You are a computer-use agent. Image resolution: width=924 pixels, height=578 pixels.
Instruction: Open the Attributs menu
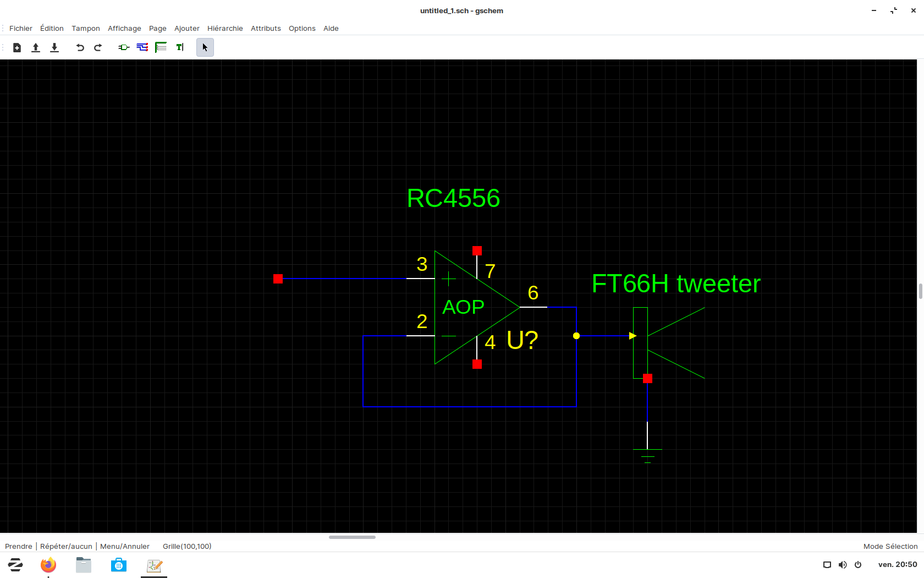click(266, 29)
